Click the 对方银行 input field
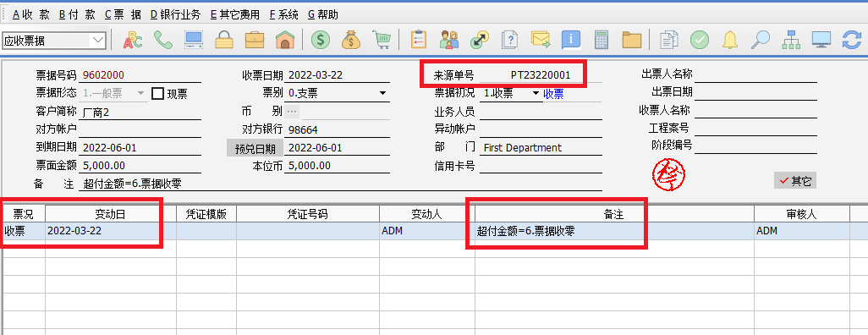This screenshot has width=868, height=335. [338, 130]
